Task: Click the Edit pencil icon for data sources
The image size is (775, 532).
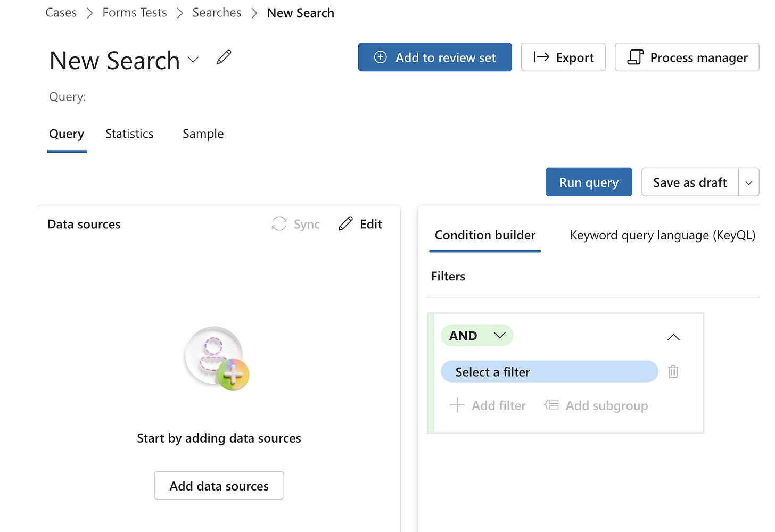Action: (345, 224)
